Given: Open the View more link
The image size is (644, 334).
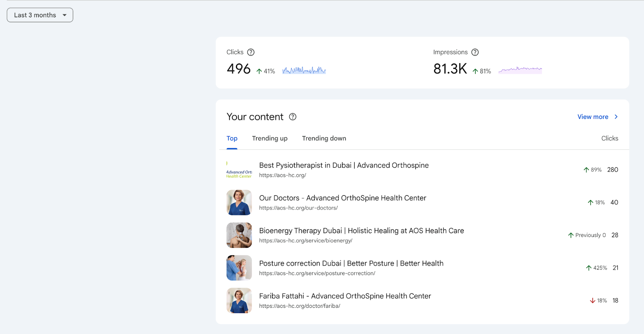Looking at the screenshot, I should (x=593, y=117).
